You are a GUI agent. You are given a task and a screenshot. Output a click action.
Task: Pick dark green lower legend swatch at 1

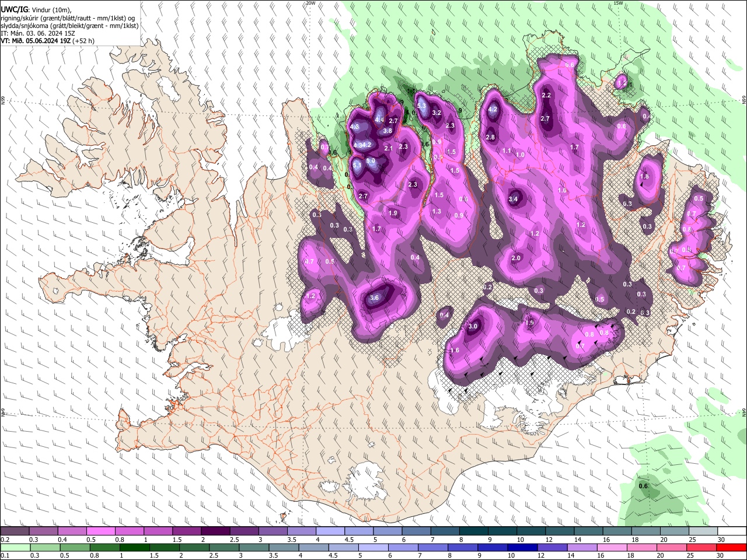(x=134, y=547)
